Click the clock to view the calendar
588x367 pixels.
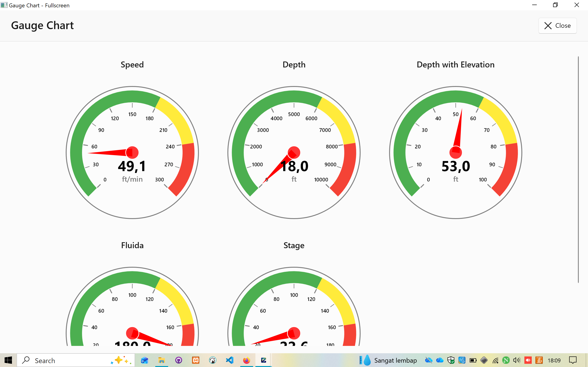point(555,360)
